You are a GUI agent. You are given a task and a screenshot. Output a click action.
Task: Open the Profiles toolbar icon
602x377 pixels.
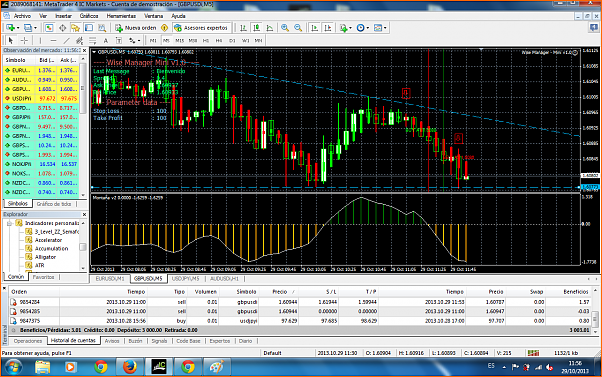coord(27,28)
